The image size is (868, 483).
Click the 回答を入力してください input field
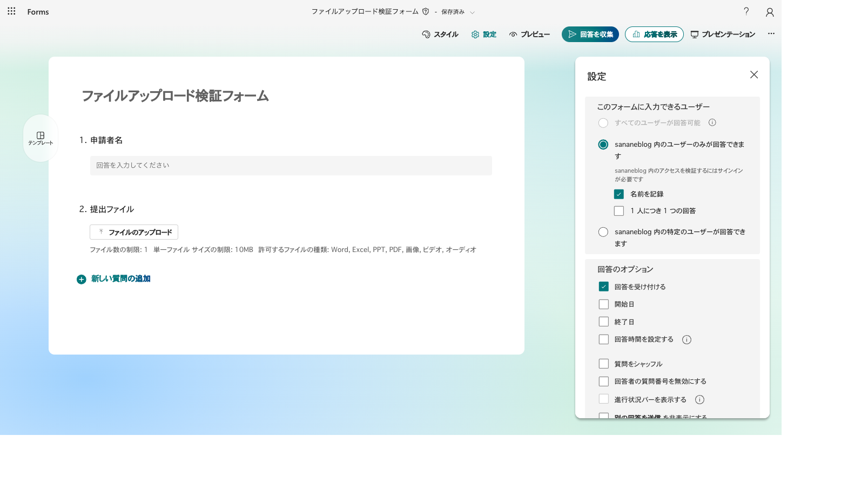point(291,166)
